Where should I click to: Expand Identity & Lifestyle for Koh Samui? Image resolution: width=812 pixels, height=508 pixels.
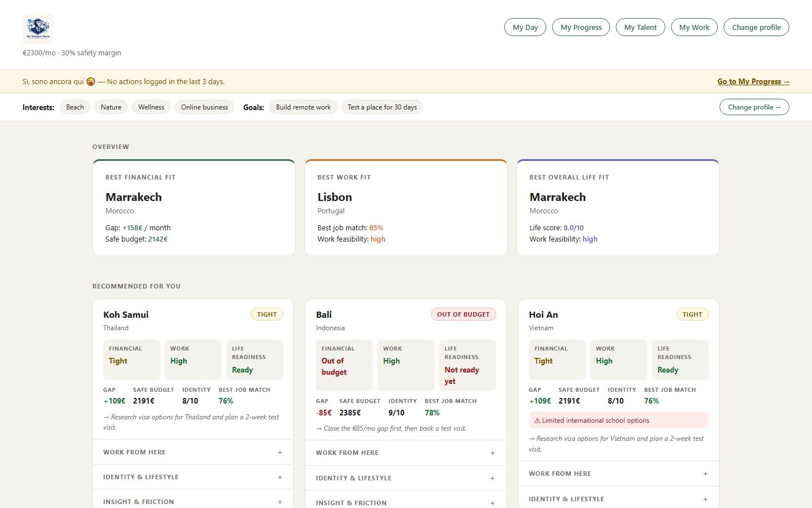click(193, 477)
